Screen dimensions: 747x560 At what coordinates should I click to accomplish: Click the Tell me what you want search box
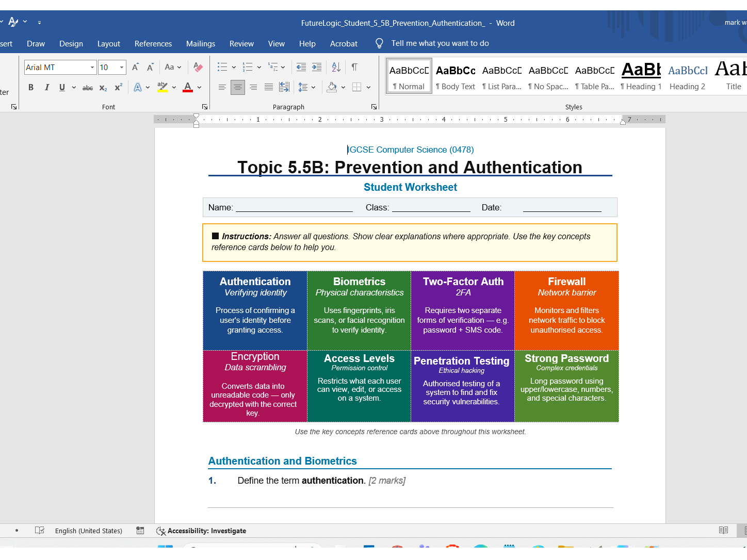tap(440, 43)
